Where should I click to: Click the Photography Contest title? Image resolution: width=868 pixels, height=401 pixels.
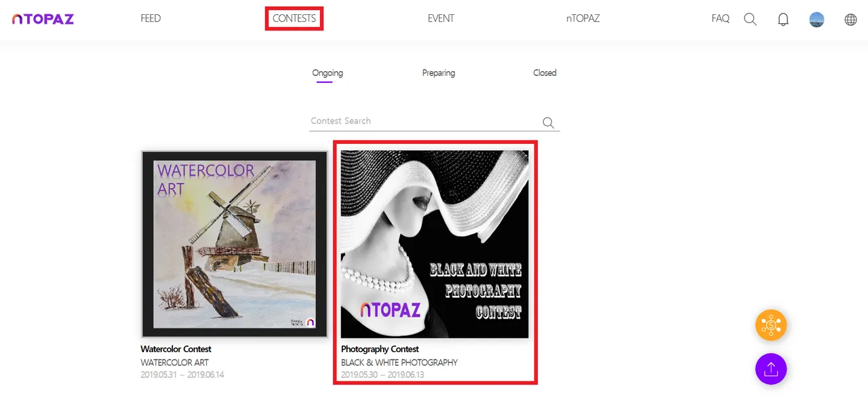[380, 349]
